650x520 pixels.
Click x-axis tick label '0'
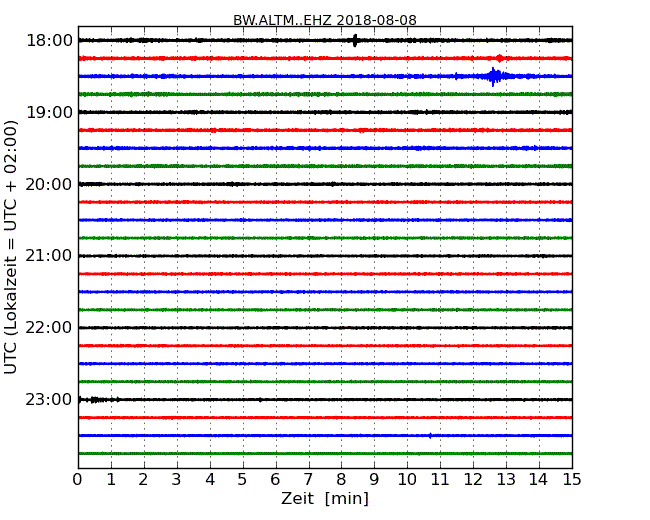(78, 480)
